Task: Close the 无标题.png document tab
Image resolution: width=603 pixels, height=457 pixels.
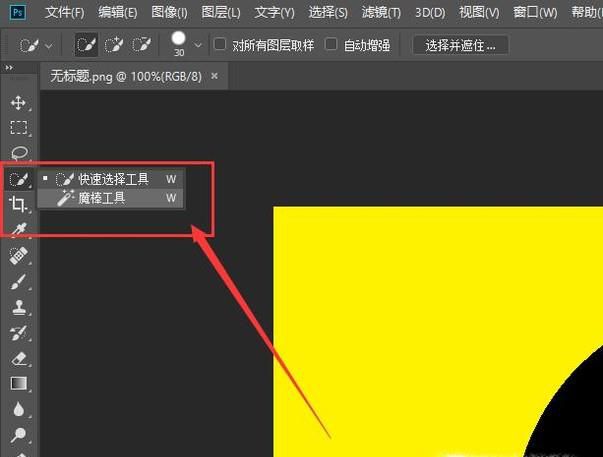Action: (x=215, y=76)
